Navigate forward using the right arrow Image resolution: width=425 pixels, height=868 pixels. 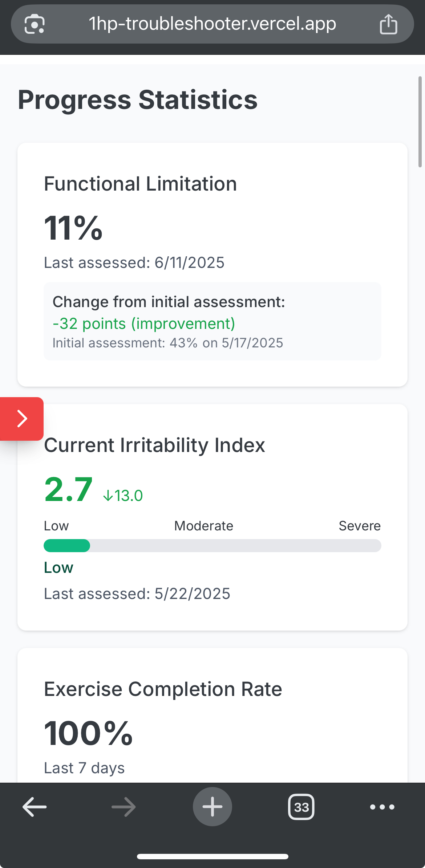point(123,807)
